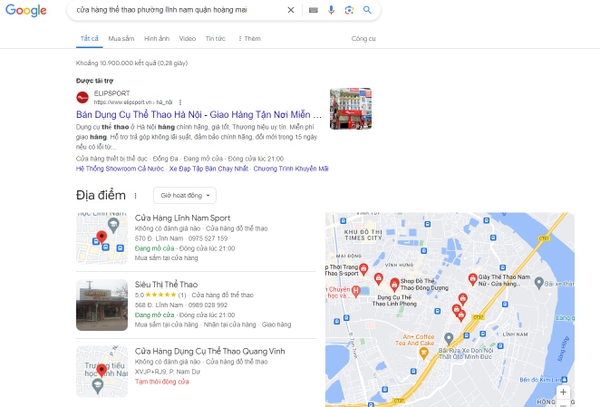Click the Siêu Thị Thể Thao storefront thumbnail
Viewport: 600px width, 407px height.
[102, 305]
